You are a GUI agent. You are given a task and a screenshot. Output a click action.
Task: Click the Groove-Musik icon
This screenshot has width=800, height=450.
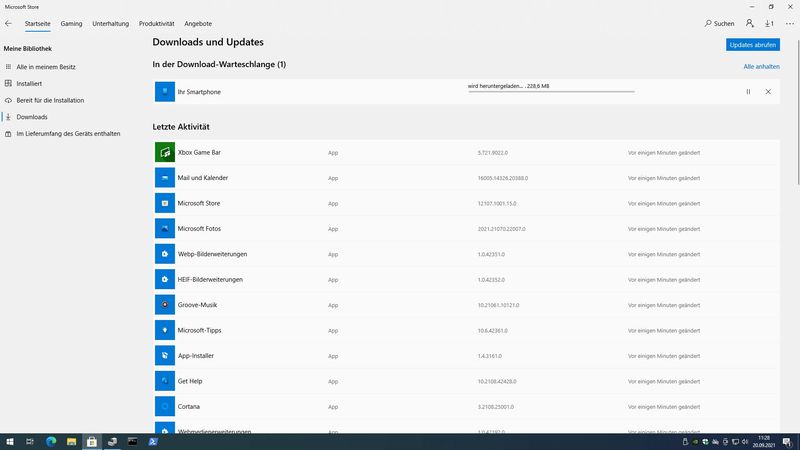[x=165, y=305]
